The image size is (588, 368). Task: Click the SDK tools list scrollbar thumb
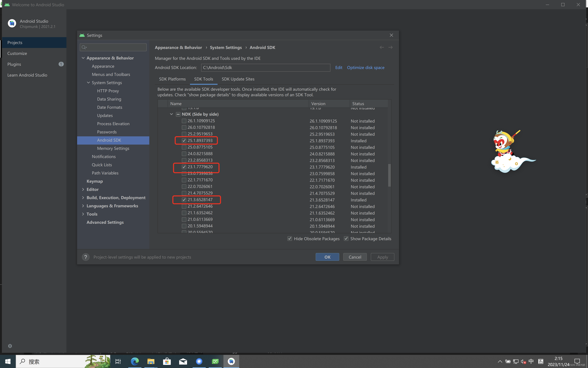[389, 175]
